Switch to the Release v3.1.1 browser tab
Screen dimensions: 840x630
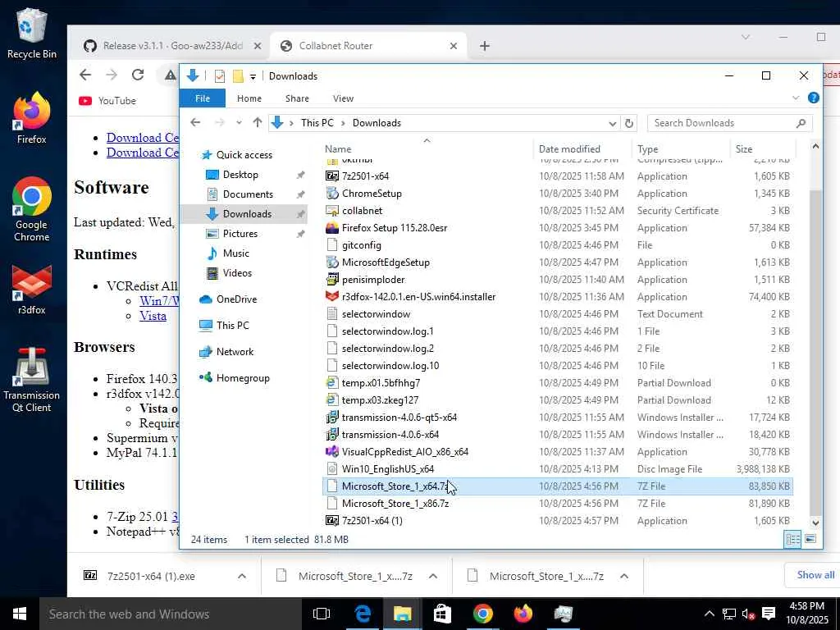(x=171, y=46)
